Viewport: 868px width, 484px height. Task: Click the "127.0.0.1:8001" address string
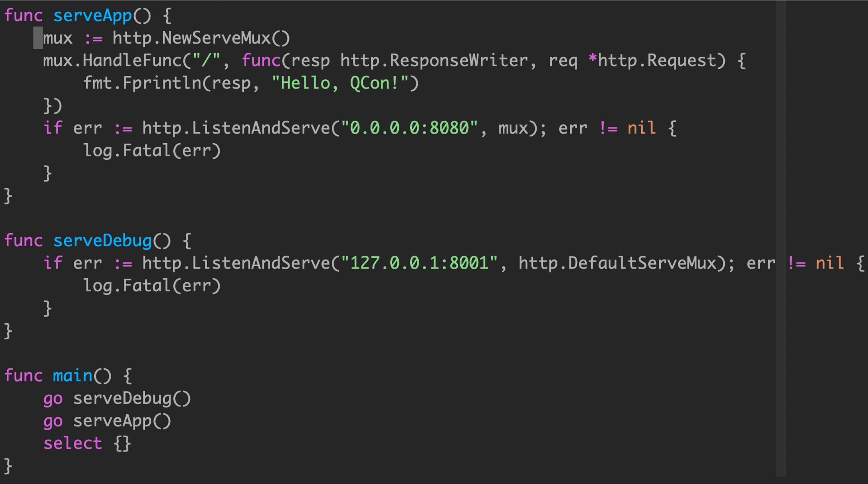click(419, 263)
